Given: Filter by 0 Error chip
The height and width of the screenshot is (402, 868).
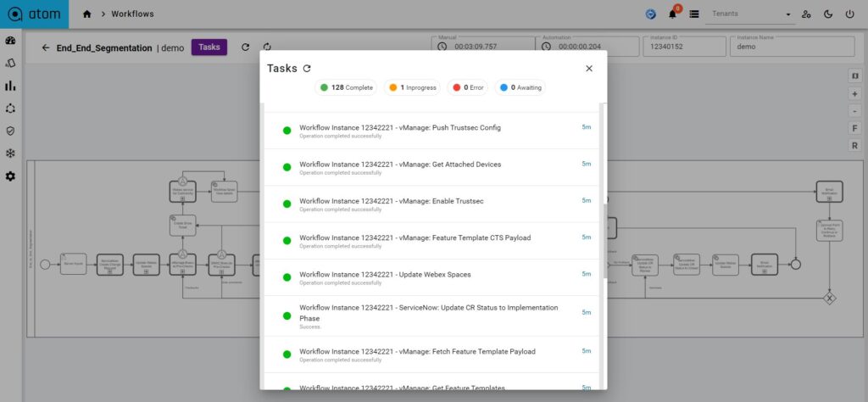Looking at the screenshot, I should tap(468, 87).
